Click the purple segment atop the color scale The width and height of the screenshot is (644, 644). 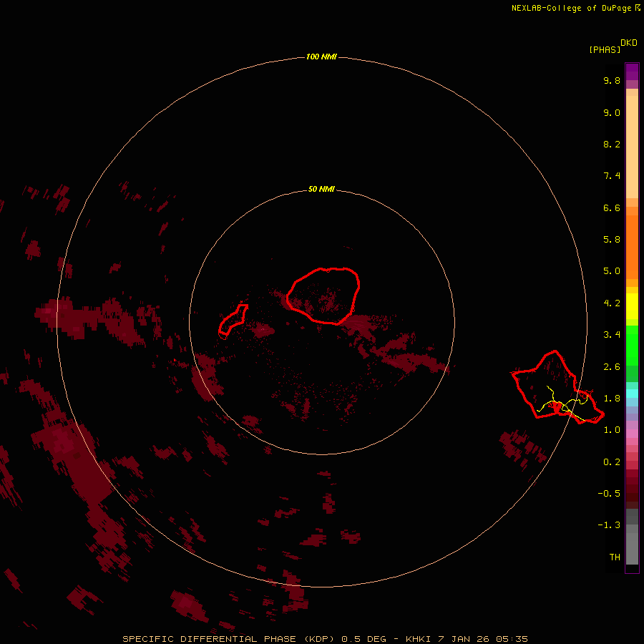(632, 72)
